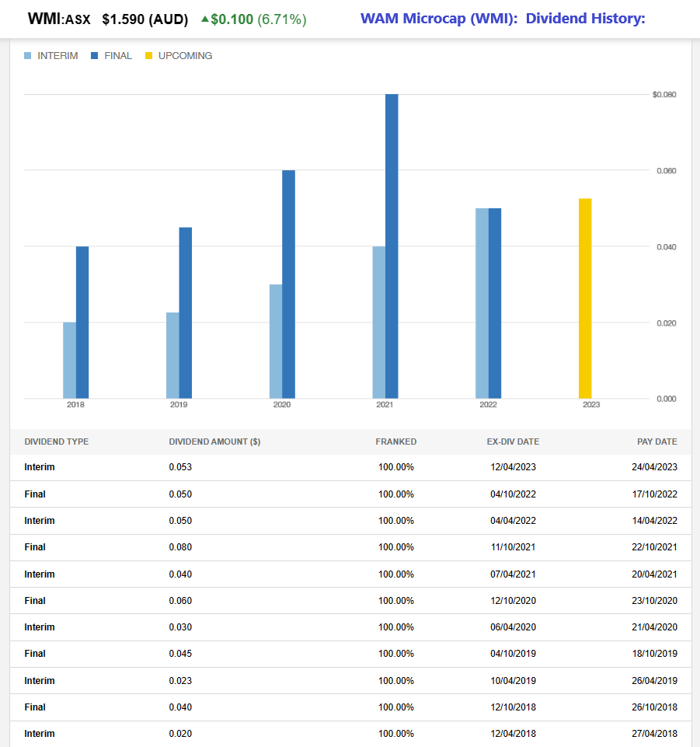Viewport: 700px width, 747px height.
Task: Click the 2019 interim dividend bar
Action: pyautogui.click(x=172, y=356)
